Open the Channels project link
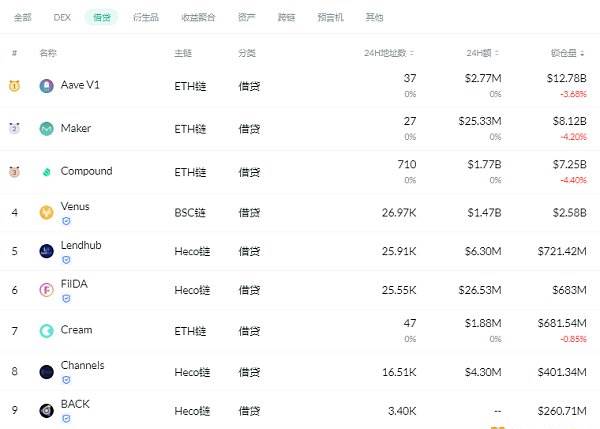600x429 pixels. [82, 365]
